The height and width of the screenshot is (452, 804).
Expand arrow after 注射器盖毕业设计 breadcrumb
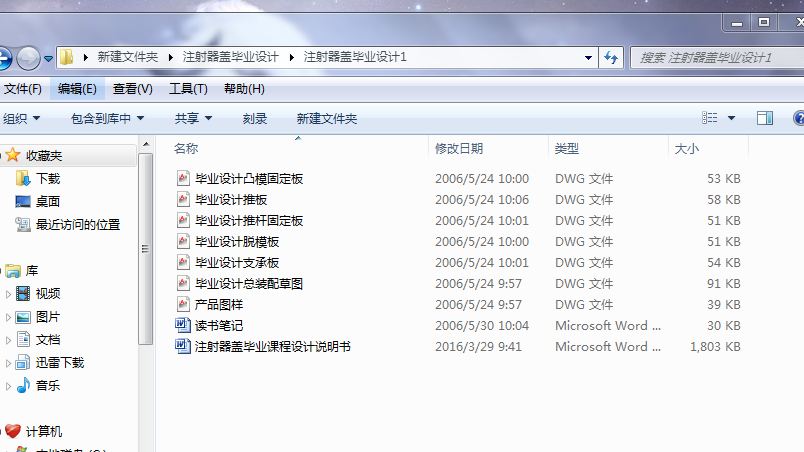click(x=291, y=57)
